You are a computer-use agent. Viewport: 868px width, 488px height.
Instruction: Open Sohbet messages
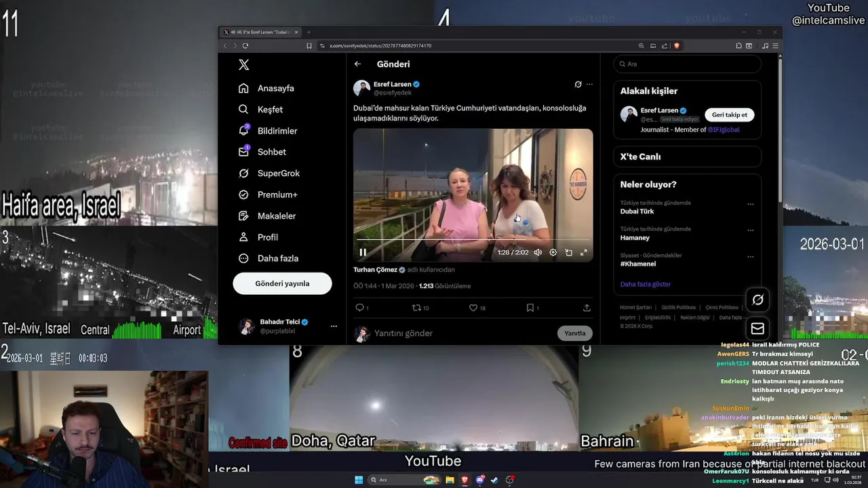point(262,152)
